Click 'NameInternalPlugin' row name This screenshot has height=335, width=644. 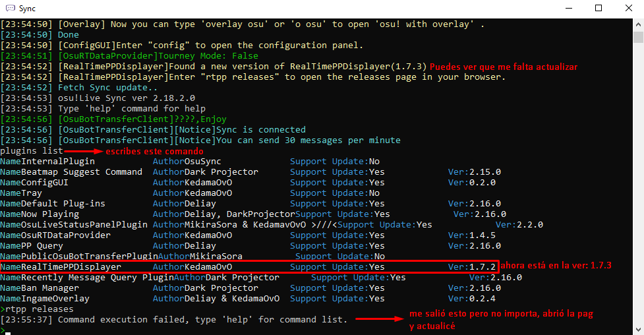point(47,162)
